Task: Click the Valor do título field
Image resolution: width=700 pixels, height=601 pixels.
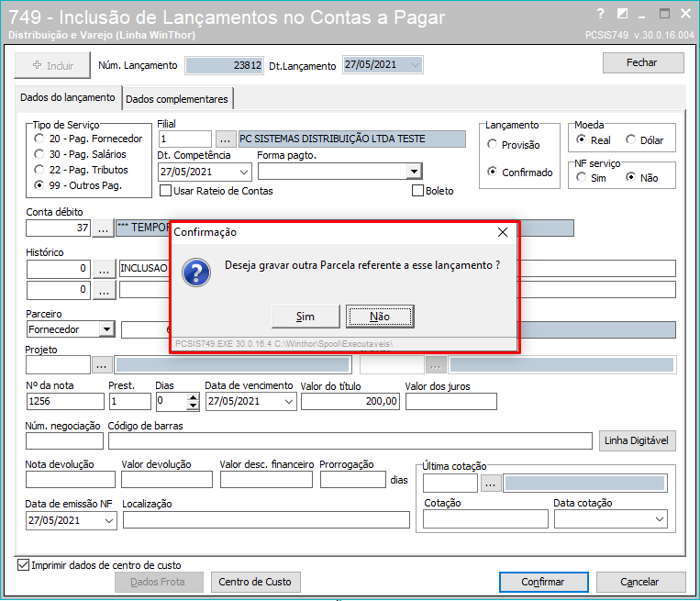Action: (x=350, y=401)
